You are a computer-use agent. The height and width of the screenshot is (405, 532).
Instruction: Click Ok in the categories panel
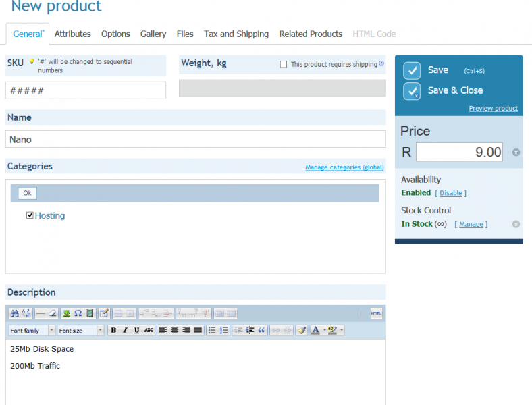(28, 193)
